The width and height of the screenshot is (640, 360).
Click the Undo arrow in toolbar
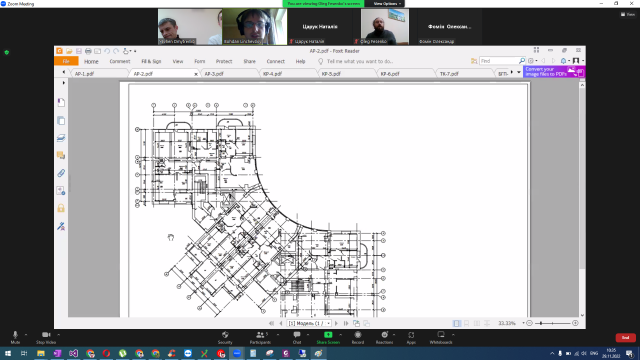point(107,51)
